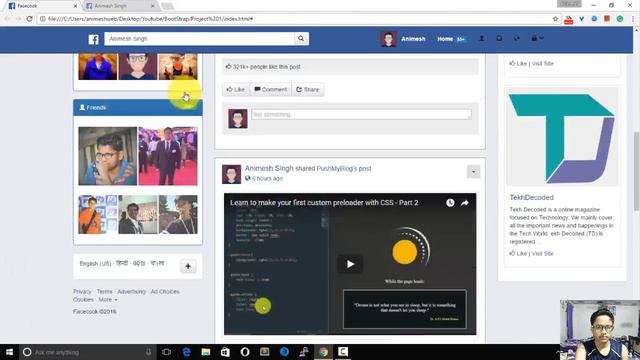Click the address bar URL

point(151,19)
